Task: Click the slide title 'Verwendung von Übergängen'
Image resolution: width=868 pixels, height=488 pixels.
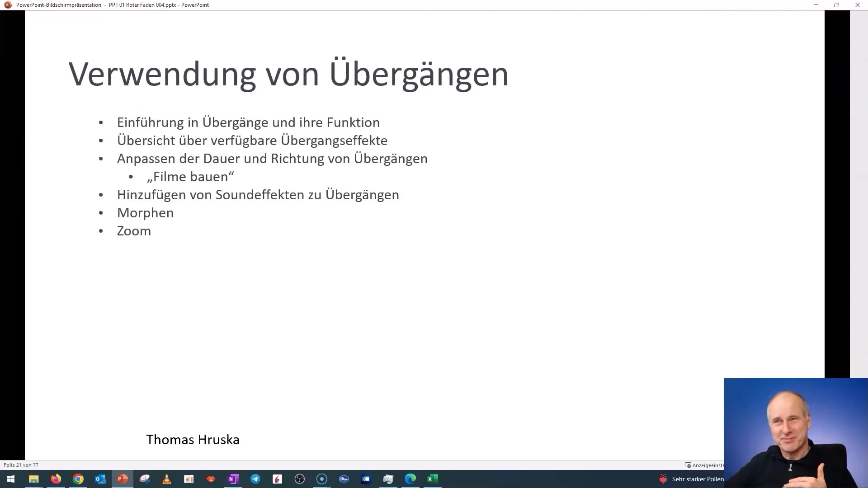Action: pyautogui.click(x=288, y=74)
